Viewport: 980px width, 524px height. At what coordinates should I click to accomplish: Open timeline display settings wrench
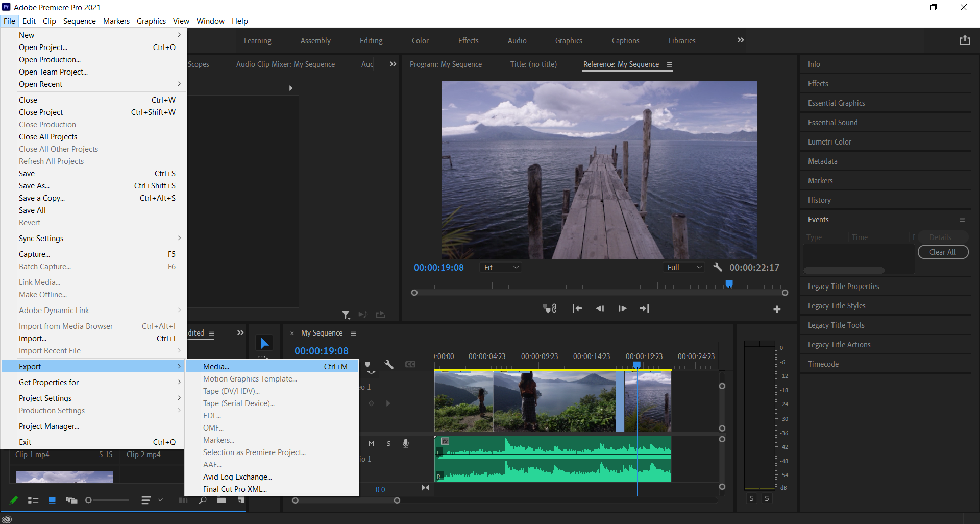point(389,365)
